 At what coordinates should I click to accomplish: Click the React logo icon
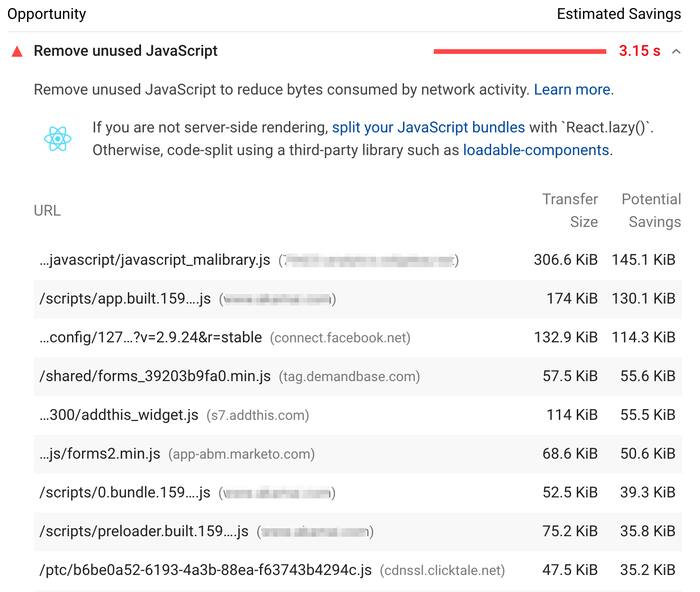pyautogui.click(x=58, y=139)
